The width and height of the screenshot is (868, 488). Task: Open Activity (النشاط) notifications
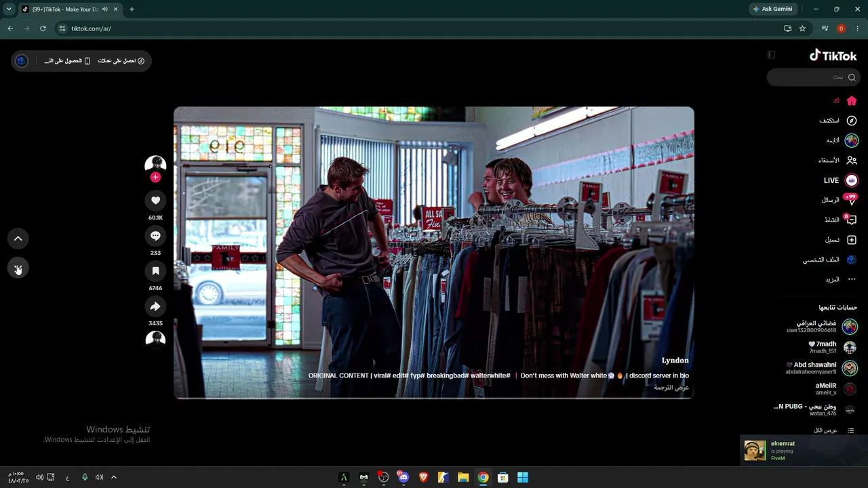[x=841, y=220]
